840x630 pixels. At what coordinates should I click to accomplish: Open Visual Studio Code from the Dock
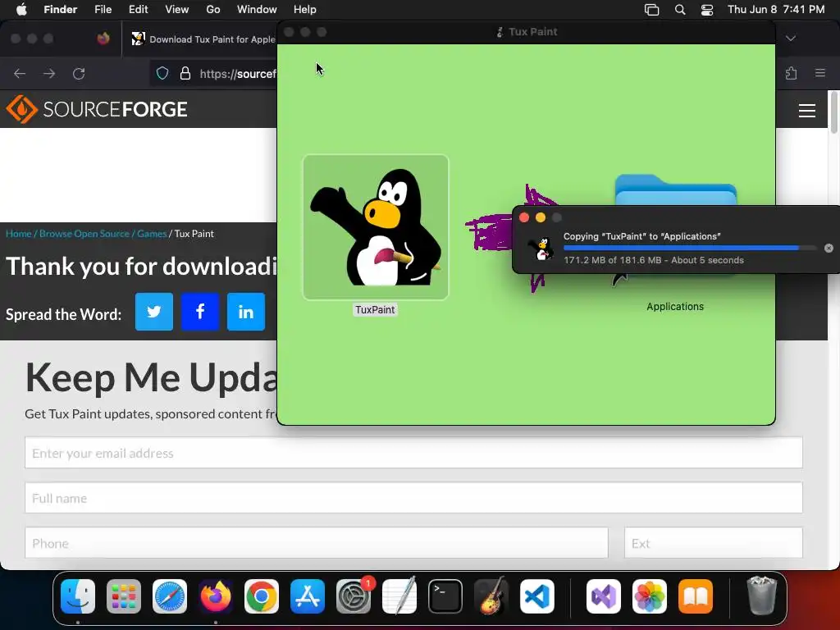[x=536, y=596]
